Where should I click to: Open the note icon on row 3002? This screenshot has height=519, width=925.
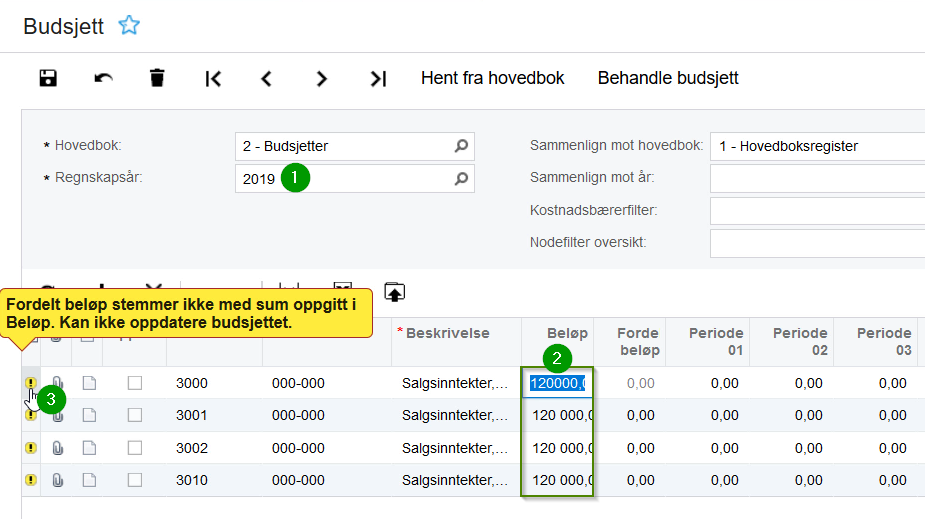click(89, 448)
